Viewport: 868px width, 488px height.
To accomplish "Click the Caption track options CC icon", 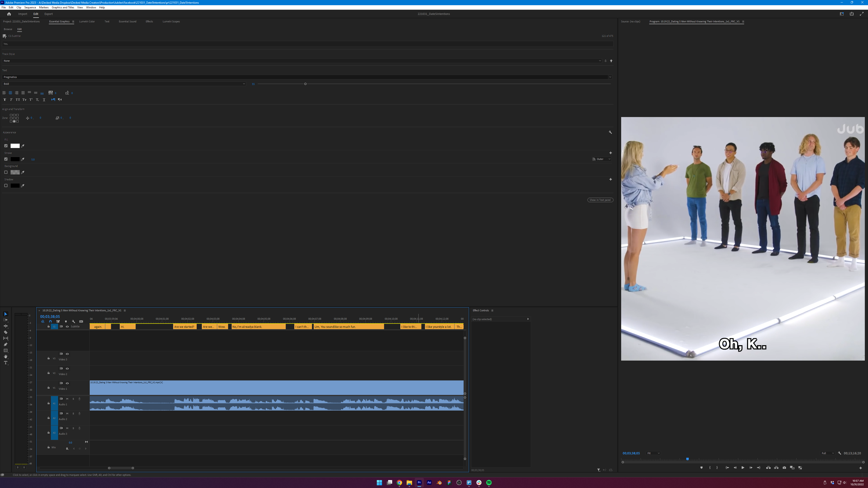I will (x=81, y=322).
